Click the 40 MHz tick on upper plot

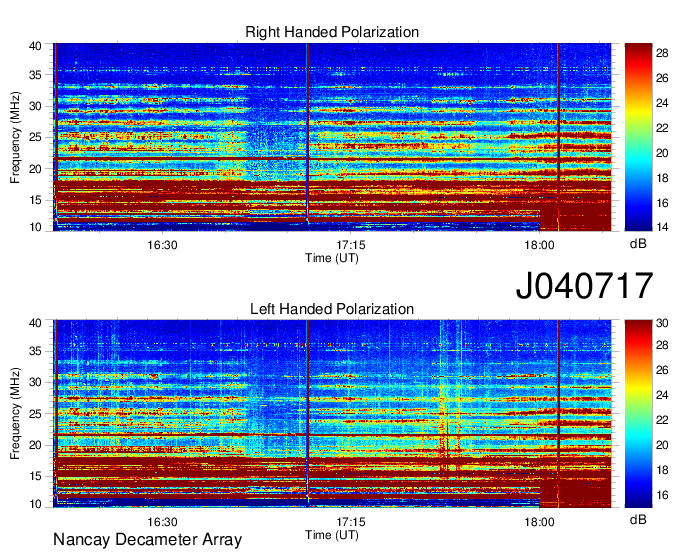click(35, 46)
